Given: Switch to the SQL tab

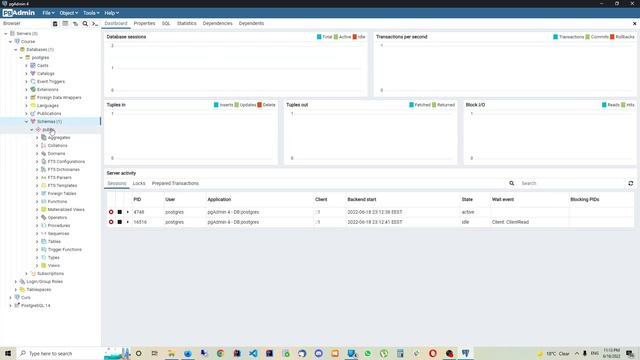Looking at the screenshot, I should pos(166,24).
